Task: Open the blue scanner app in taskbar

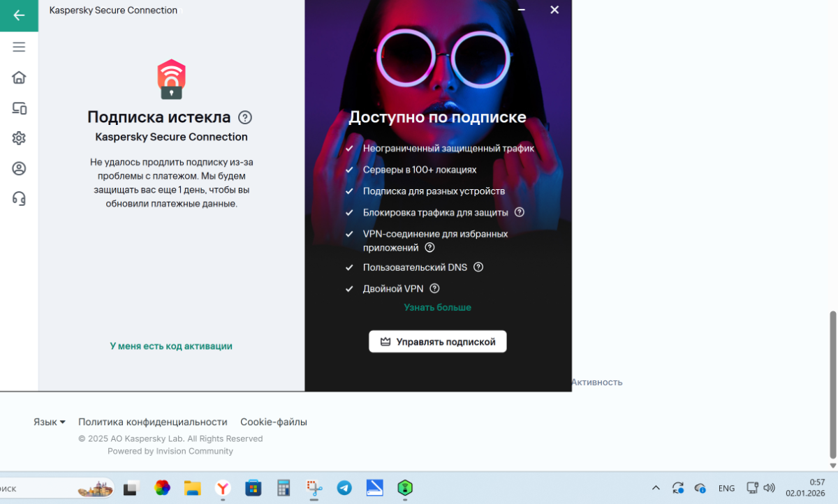Action: [x=375, y=488]
